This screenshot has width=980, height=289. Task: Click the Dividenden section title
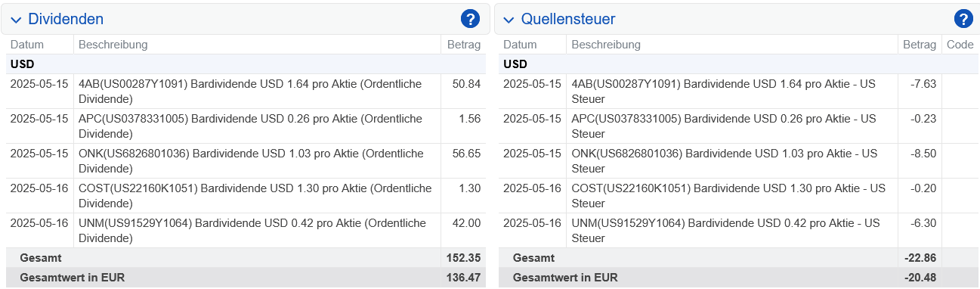[66, 19]
